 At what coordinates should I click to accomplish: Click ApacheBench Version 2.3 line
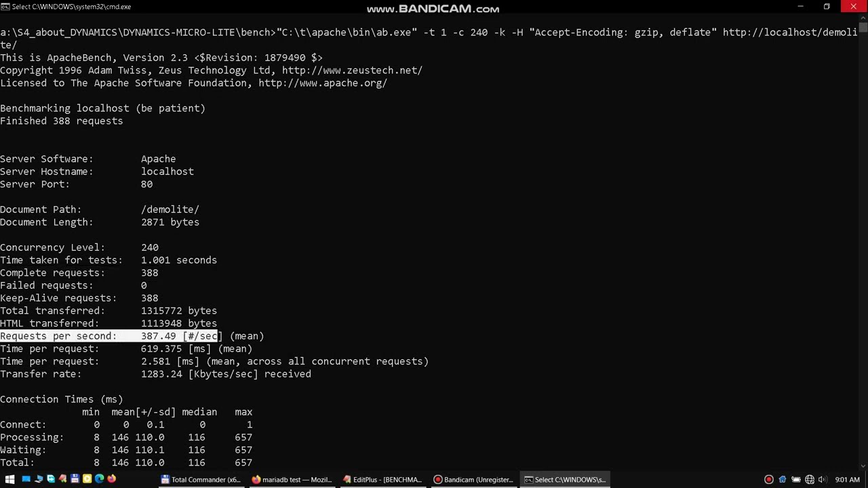(x=161, y=58)
